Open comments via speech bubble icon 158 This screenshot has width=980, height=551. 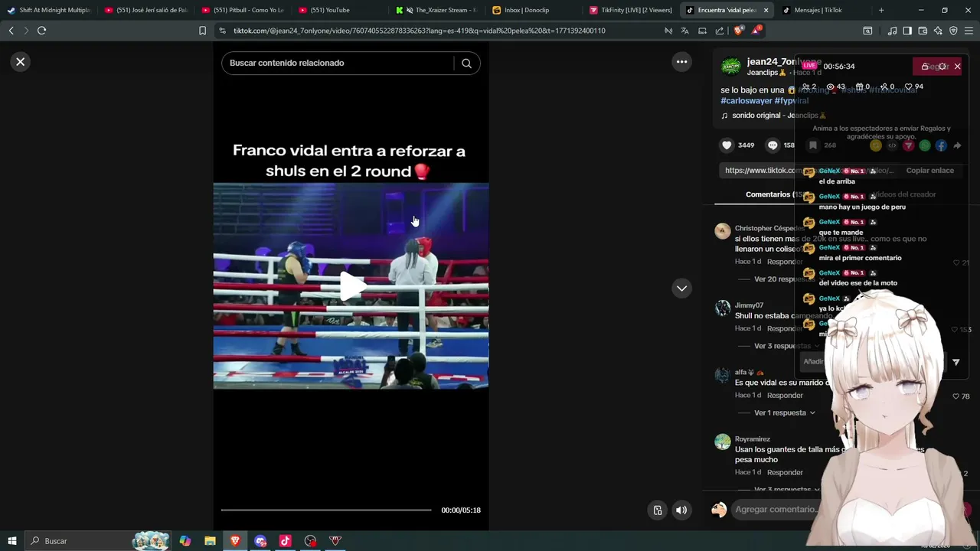[x=773, y=145]
